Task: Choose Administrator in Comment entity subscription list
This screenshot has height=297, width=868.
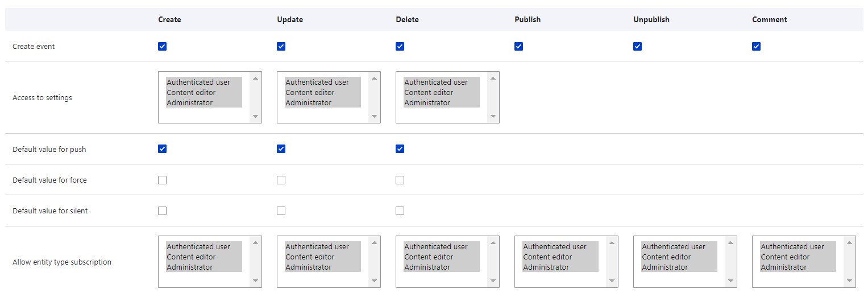Action: [784, 267]
